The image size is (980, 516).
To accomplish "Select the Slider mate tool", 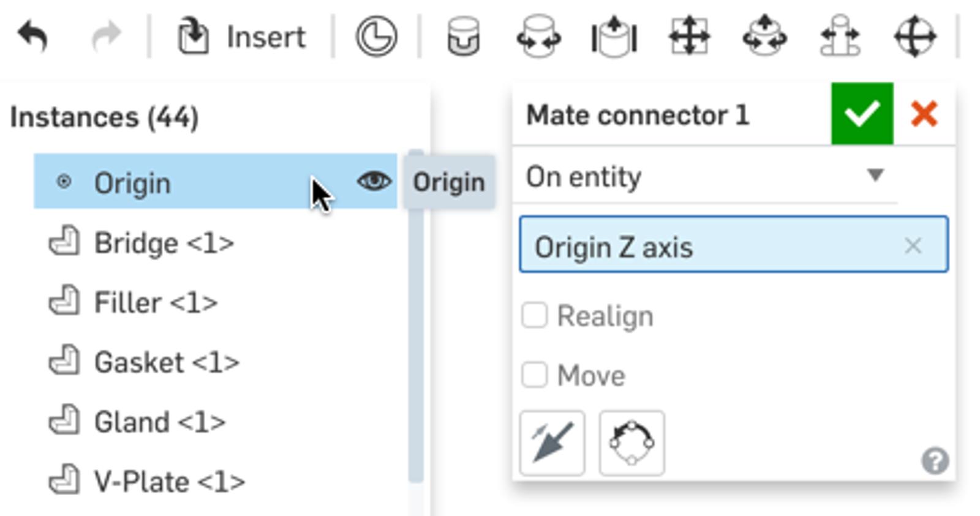I will (614, 37).
